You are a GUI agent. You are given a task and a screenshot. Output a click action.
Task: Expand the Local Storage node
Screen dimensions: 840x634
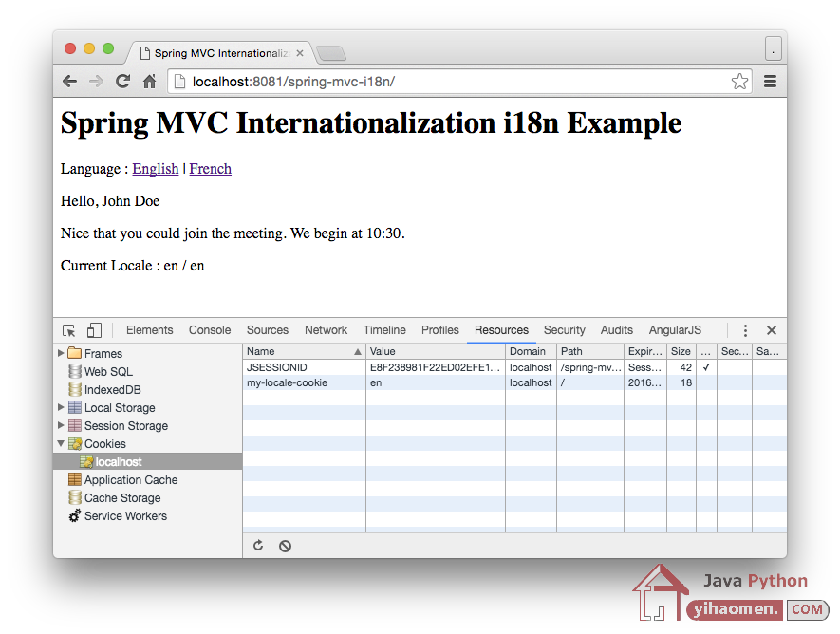pyautogui.click(x=61, y=407)
